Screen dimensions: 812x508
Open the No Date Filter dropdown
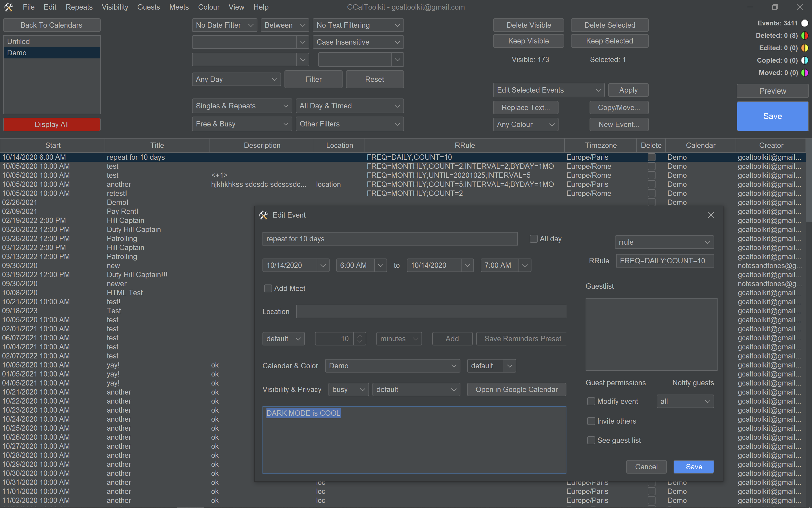224,25
